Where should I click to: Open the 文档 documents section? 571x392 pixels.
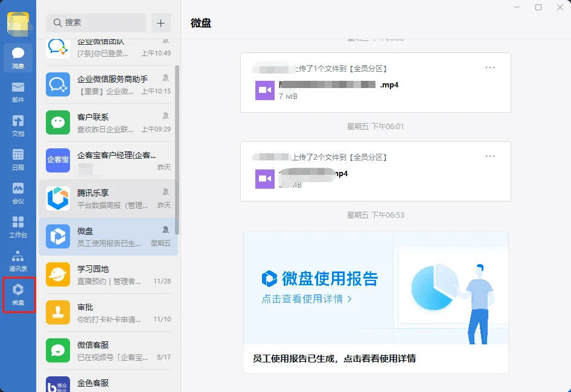[x=18, y=126]
